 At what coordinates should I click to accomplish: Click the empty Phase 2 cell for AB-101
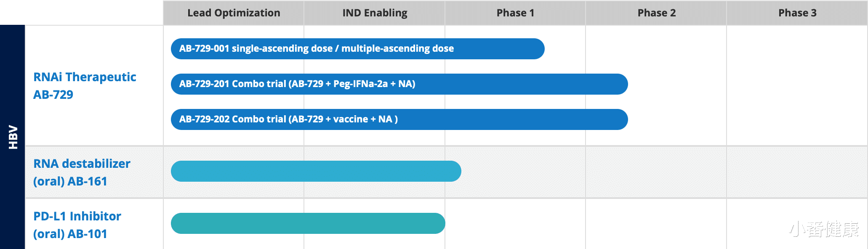pos(656,224)
